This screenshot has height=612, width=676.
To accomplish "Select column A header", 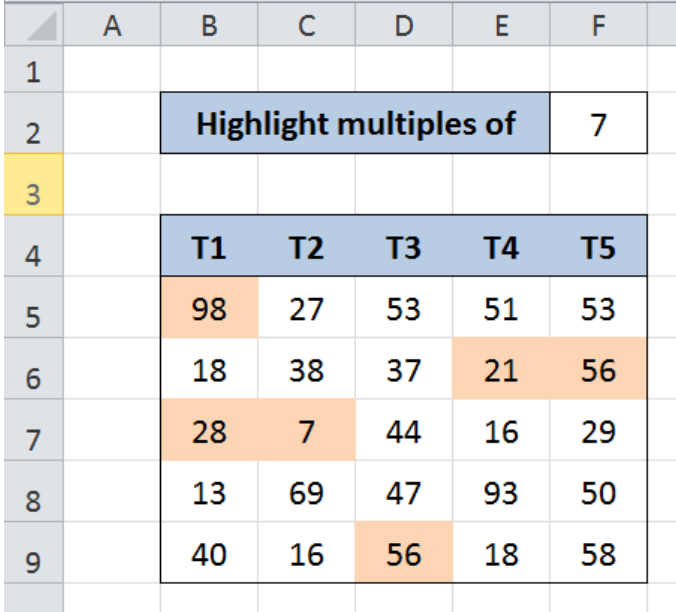I will point(112,25).
